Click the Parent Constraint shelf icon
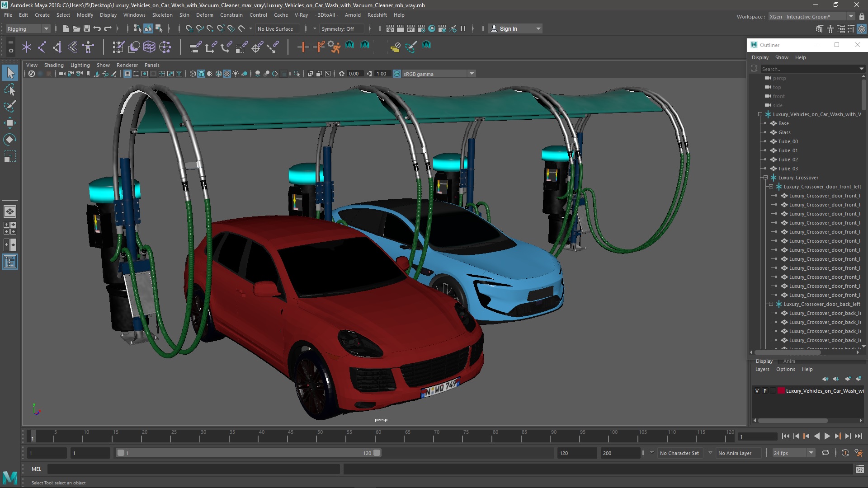 coord(195,47)
